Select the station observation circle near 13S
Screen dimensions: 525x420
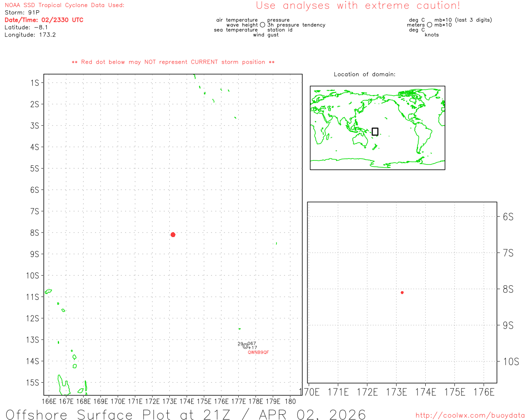coord(245,346)
